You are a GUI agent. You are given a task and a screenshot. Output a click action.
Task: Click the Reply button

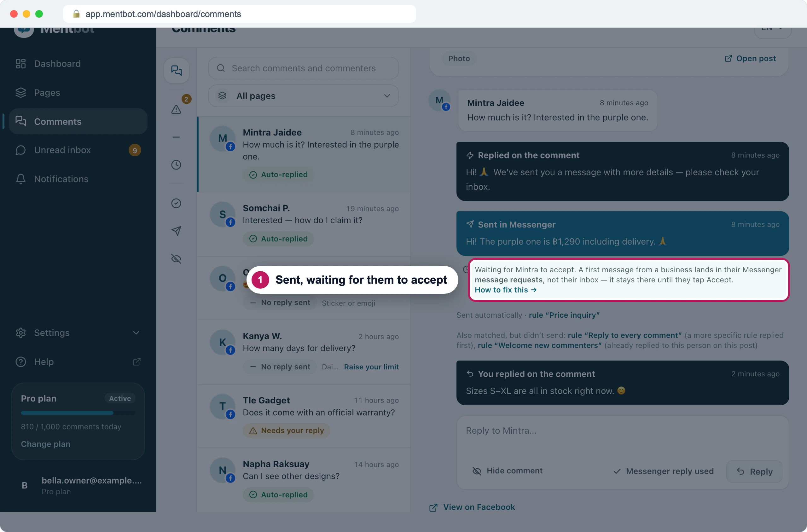(754, 471)
